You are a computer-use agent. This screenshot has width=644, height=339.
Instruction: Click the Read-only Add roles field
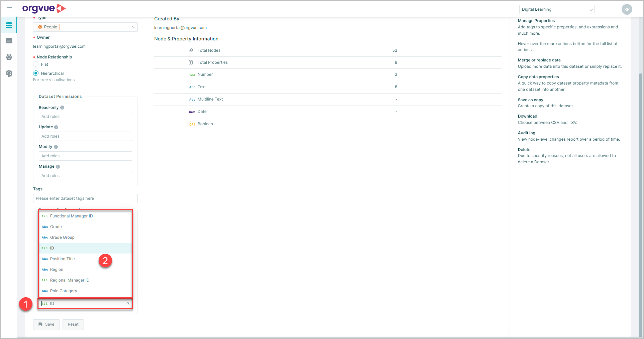[x=85, y=117]
